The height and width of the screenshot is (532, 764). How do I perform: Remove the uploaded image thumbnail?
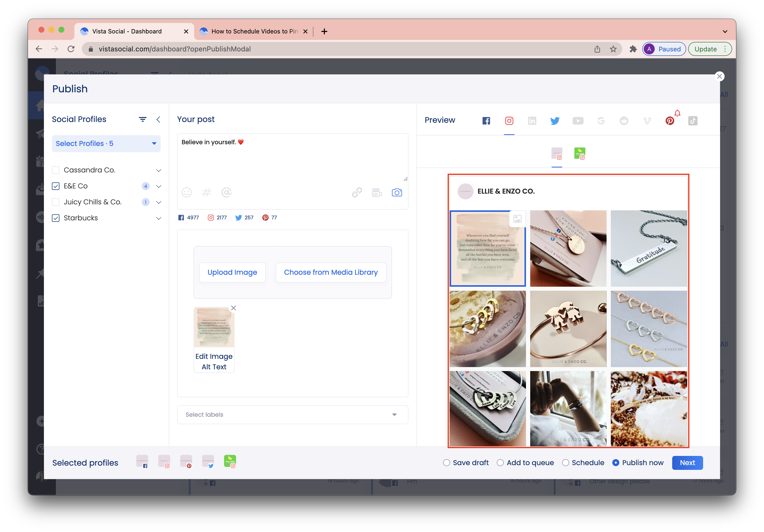(x=234, y=308)
